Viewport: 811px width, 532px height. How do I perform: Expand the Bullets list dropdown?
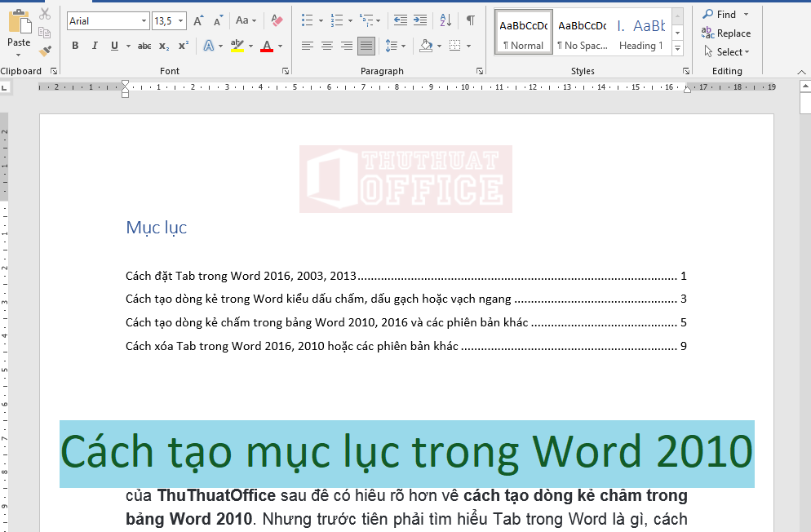point(321,20)
